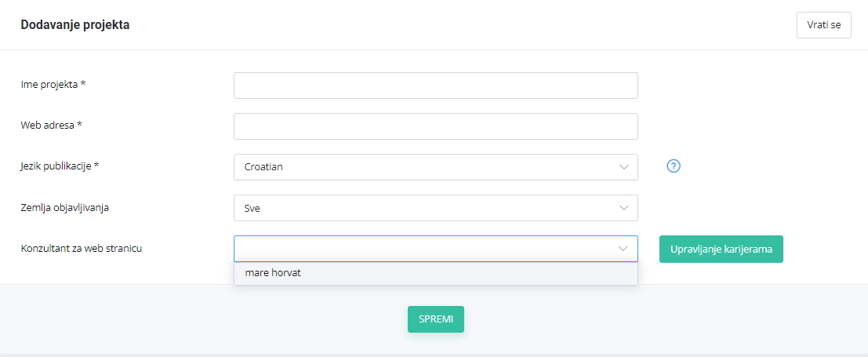Screen dimensions: 868x357
Task: Collapse the Konzultant dropdown using its chevron arrow
Action: click(623, 249)
